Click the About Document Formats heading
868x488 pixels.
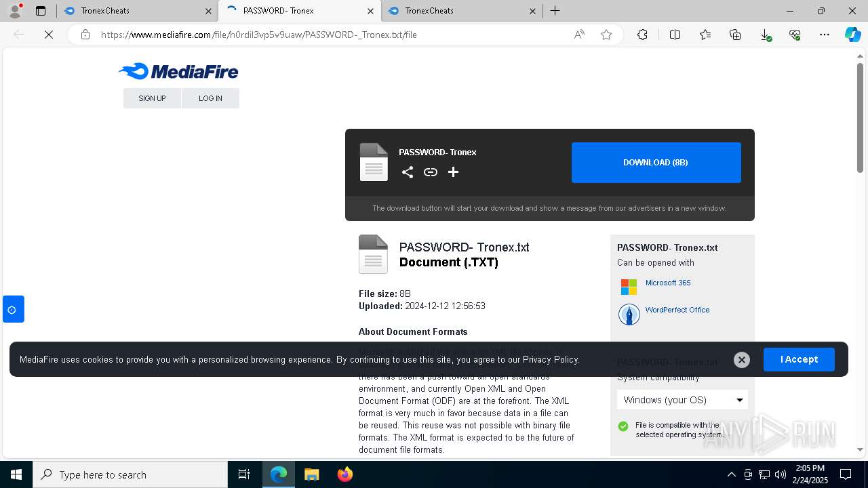pos(413,331)
